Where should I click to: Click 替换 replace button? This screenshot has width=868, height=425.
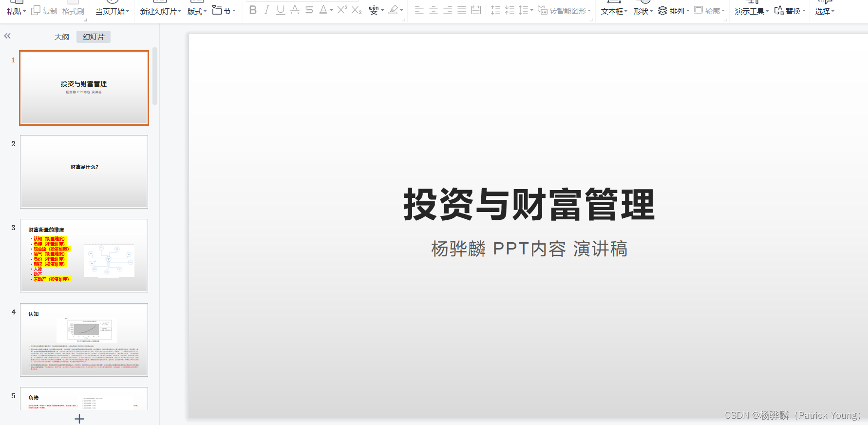pos(790,11)
